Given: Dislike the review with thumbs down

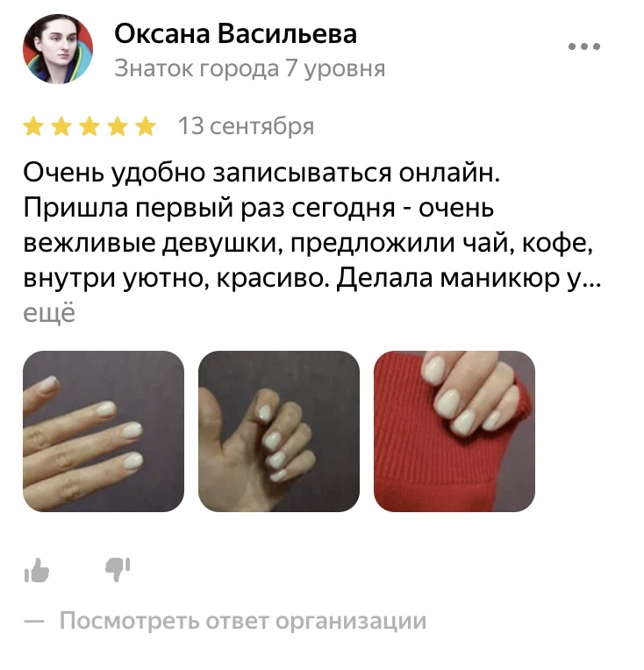Looking at the screenshot, I should point(118,570).
